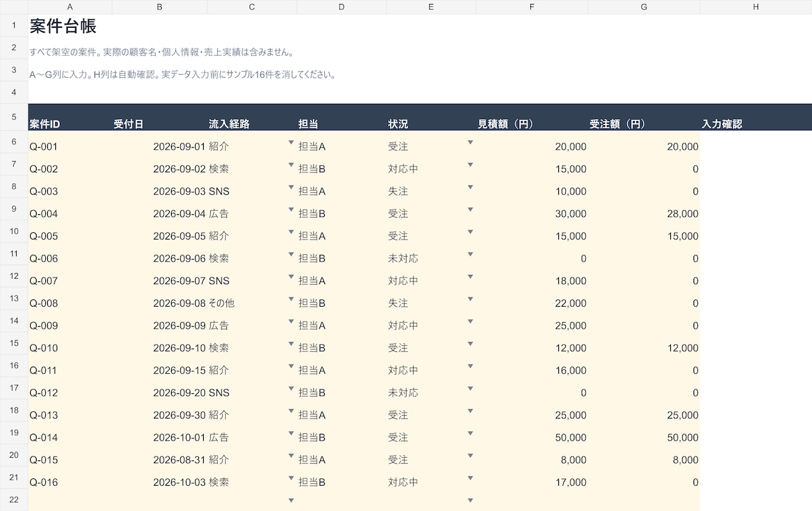Viewport: 812px width, 511px height.
Task: Open 流入経路 dropdown for Q-001
Action: [291, 142]
